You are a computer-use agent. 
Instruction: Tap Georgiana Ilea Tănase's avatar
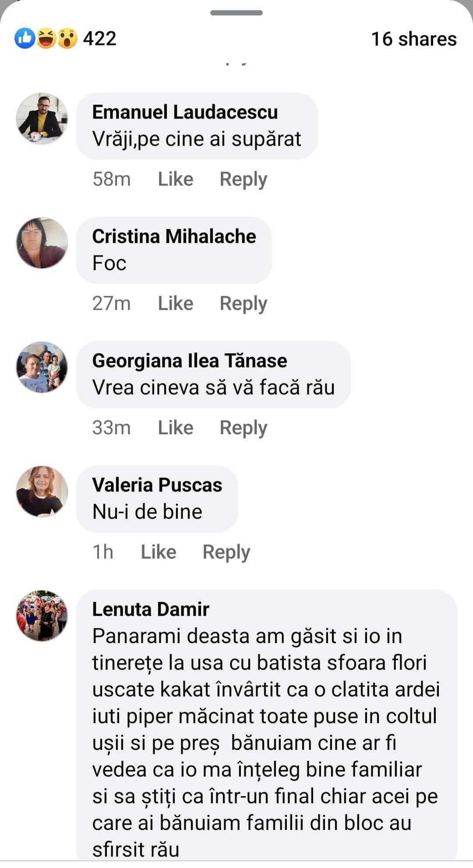[x=42, y=367]
